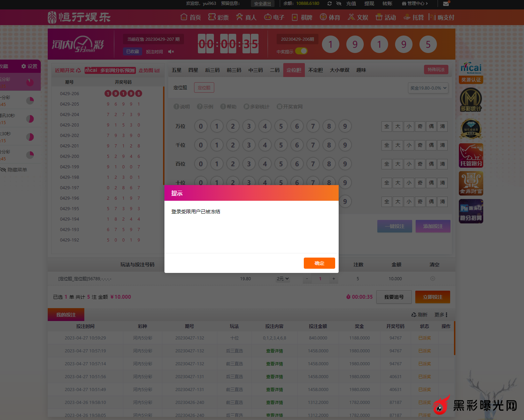Toggle the balance visibility eye icon
The height and width of the screenshot is (420, 524).
pyautogui.click(x=339, y=3)
